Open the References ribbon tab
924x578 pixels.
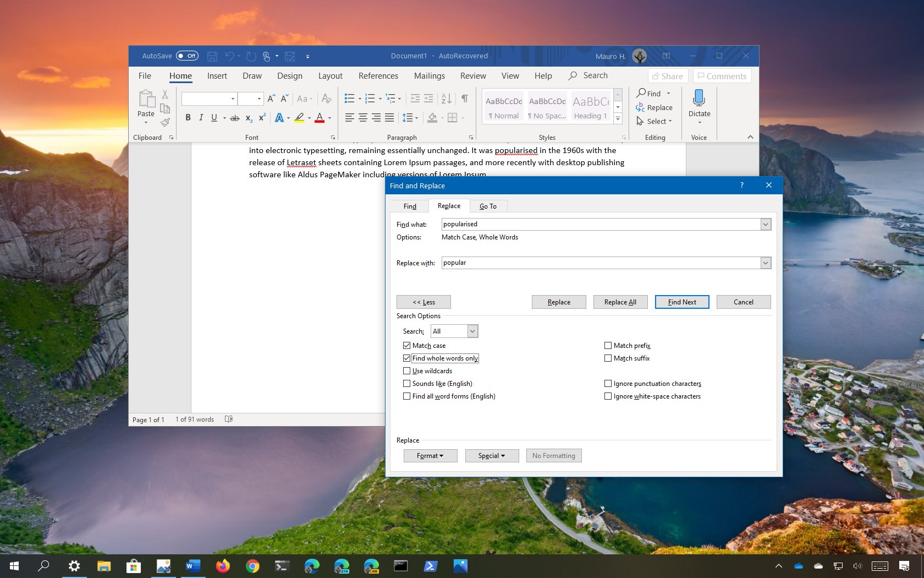coord(378,76)
